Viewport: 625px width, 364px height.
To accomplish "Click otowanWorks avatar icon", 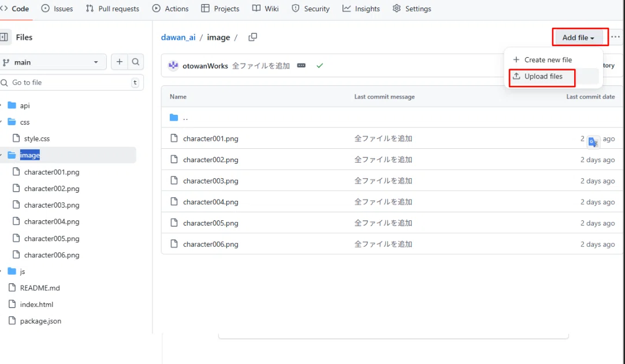I will point(173,66).
